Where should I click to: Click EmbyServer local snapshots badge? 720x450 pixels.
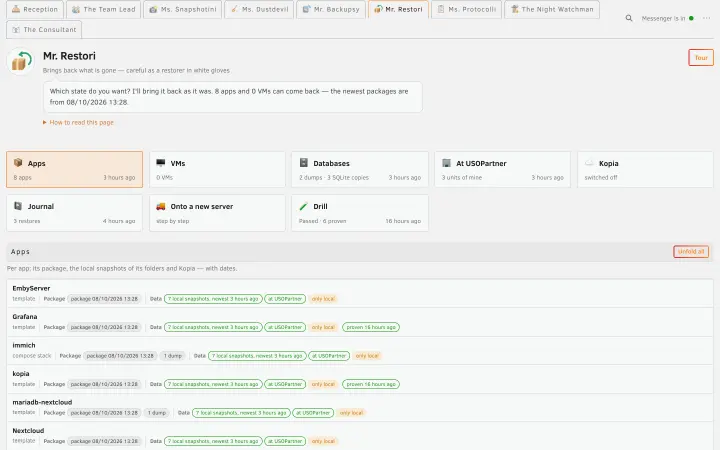pyautogui.click(x=213, y=299)
